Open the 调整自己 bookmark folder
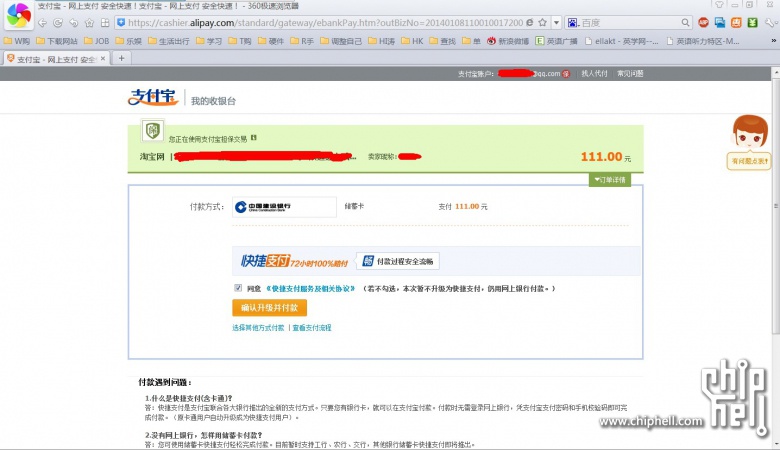Viewport: 780px width, 450px height. [x=341, y=41]
